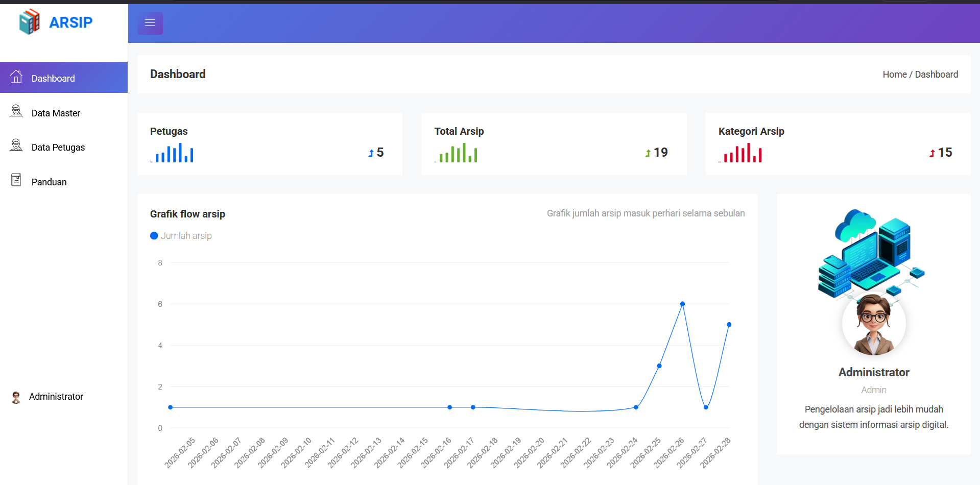
Task: Click the small Administrator avatar in sidebar
Action: click(16, 397)
